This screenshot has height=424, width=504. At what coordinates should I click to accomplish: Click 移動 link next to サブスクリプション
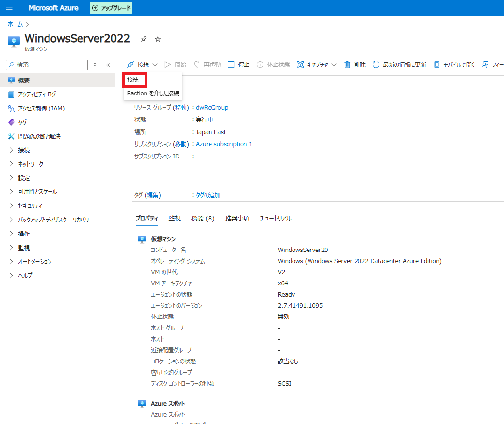[180, 144]
